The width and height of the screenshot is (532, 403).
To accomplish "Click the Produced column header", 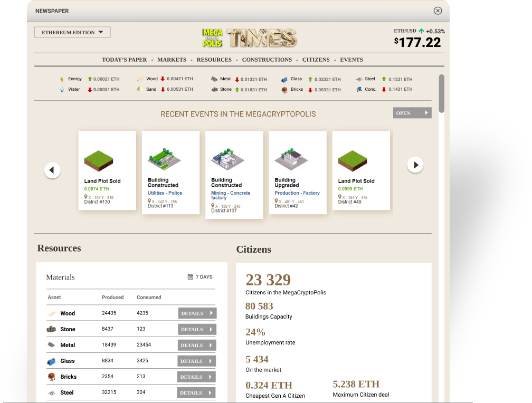I will 112,297.
